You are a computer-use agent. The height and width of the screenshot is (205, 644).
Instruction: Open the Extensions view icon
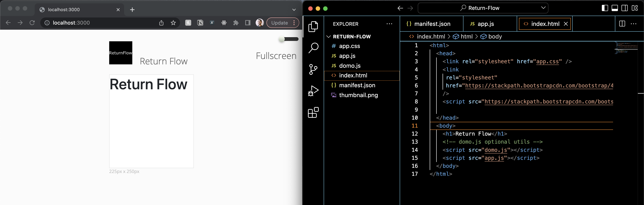point(313,113)
